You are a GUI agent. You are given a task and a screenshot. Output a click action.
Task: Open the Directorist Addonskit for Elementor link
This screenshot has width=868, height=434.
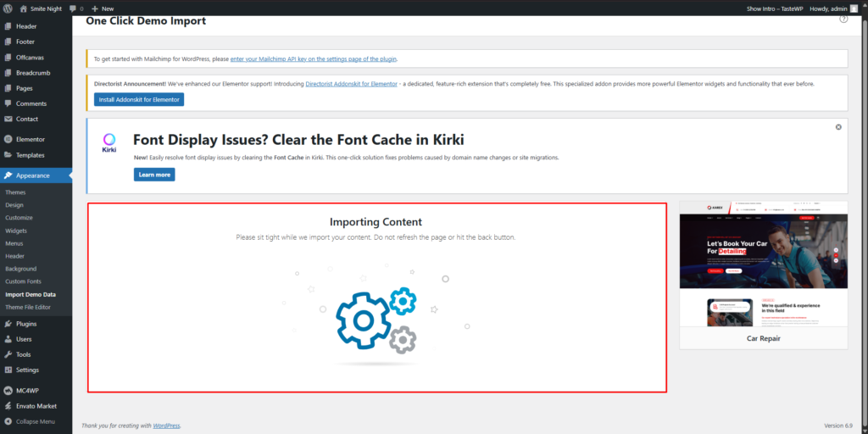pyautogui.click(x=351, y=84)
